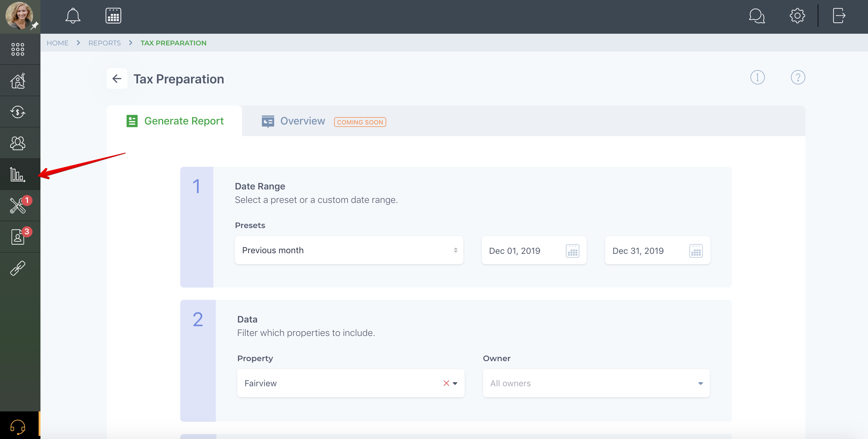Image resolution: width=868 pixels, height=439 pixels.
Task: Click TAX PREPARATION breadcrumb
Action: coord(173,43)
